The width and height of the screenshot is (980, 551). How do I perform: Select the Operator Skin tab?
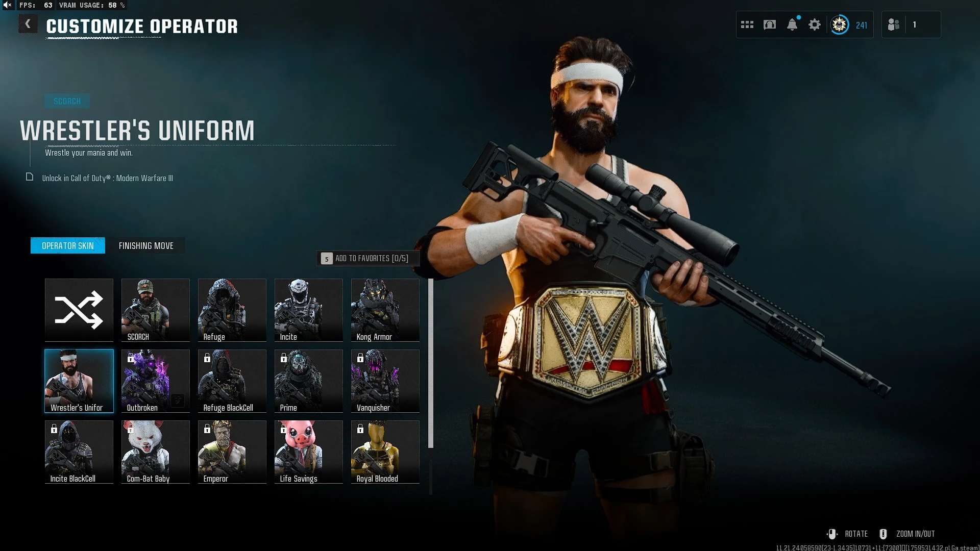coord(68,245)
